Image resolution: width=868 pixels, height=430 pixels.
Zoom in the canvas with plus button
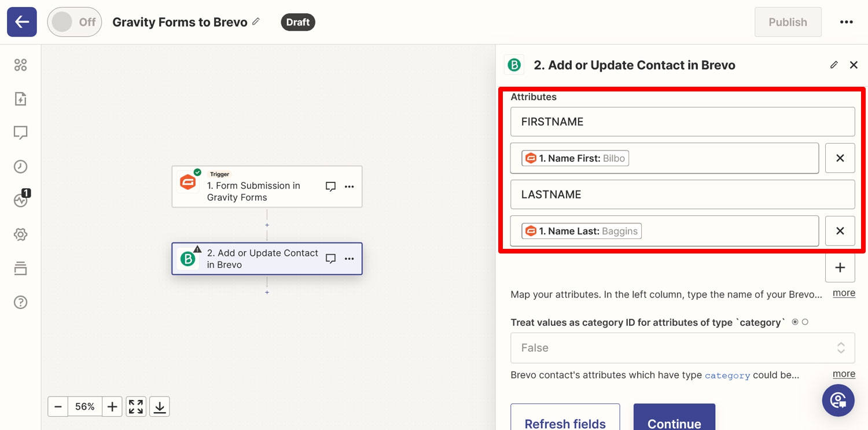[x=112, y=407]
